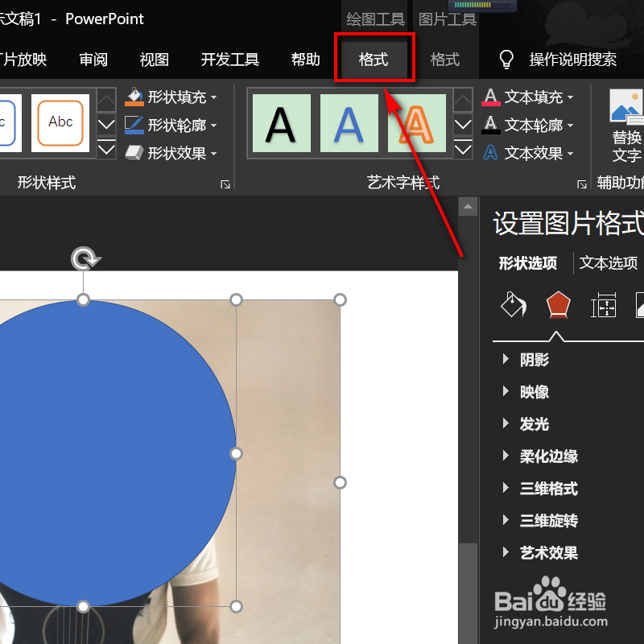This screenshot has width=644, height=644.
Task: Click the slide area vertical scrollbar thumb
Action: pyautogui.click(x=468, y=593)
